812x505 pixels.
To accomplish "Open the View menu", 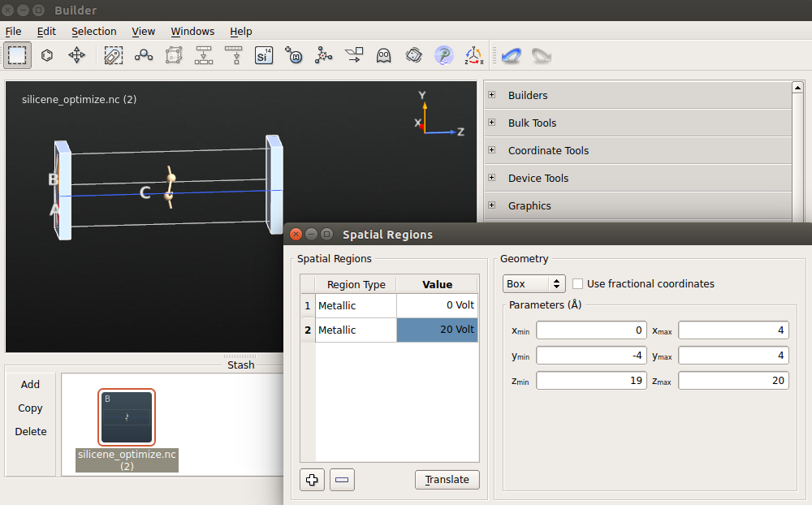I will point(143,31).
